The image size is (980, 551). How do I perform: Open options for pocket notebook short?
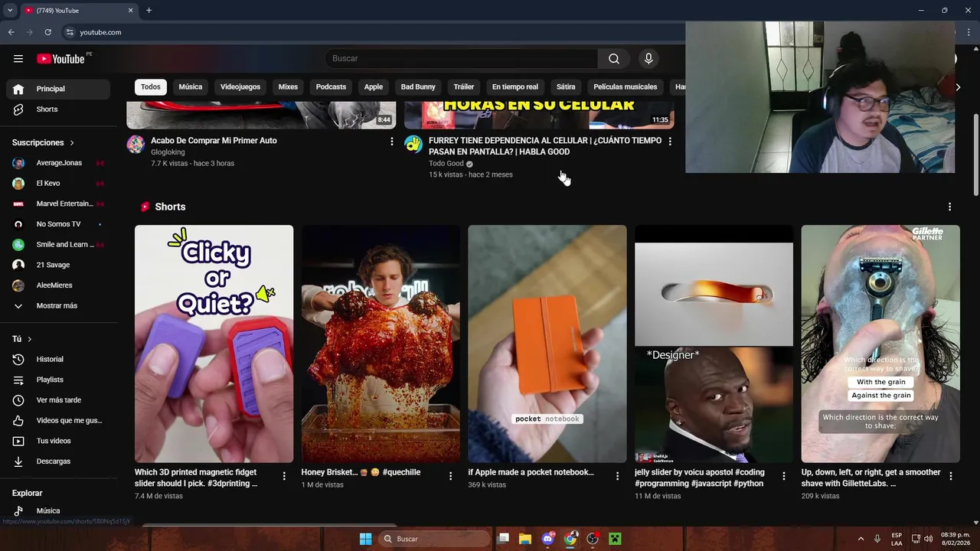coord(617,476)
